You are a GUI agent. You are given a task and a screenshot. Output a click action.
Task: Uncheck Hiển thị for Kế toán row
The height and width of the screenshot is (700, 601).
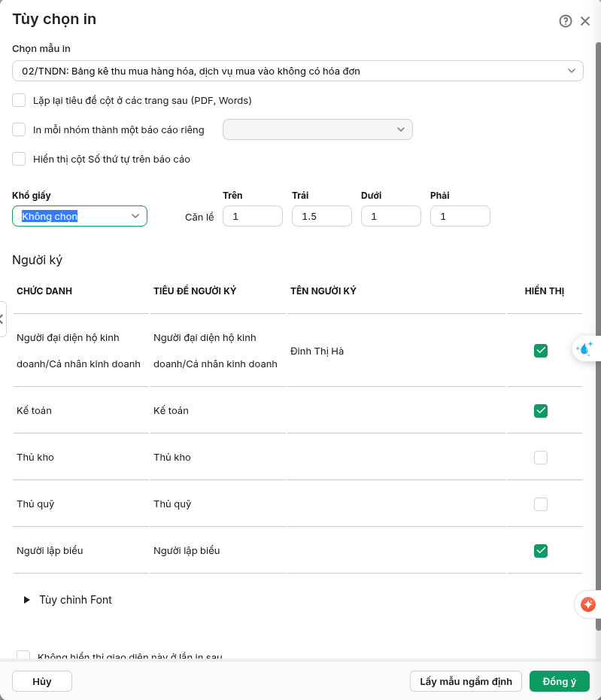click(541, 411)
